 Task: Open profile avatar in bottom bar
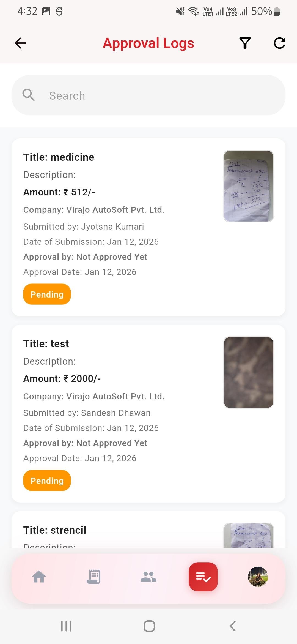(258, 577)
